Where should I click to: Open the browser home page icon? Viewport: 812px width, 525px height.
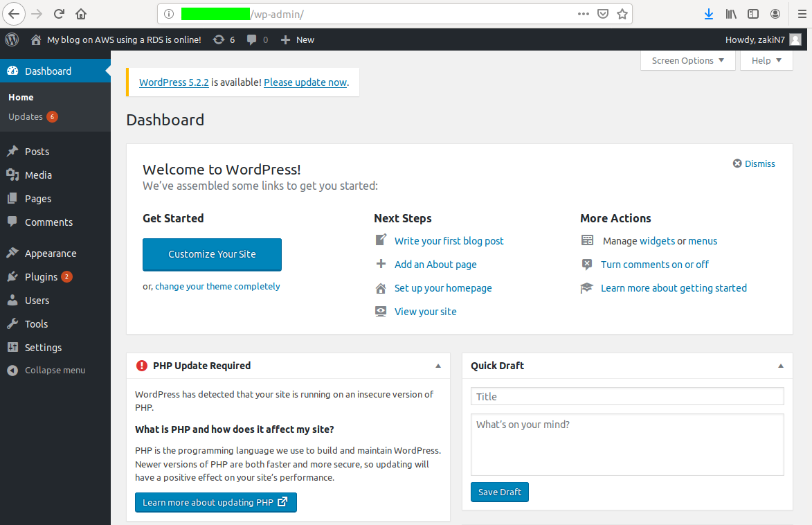(81, 14)
